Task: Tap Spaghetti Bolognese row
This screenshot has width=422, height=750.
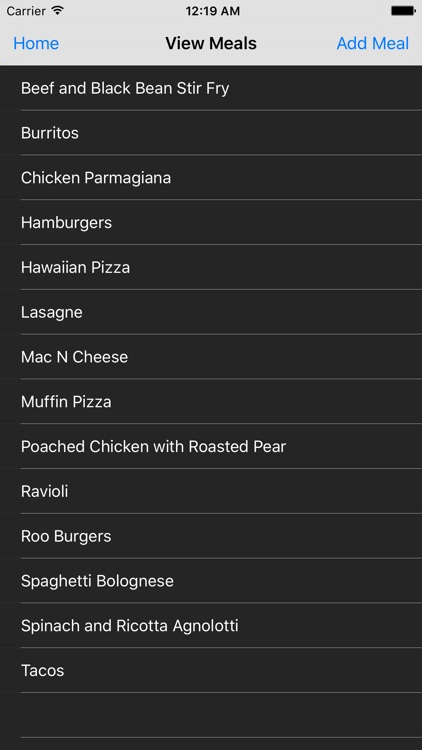Action: (x=211, y=581)
